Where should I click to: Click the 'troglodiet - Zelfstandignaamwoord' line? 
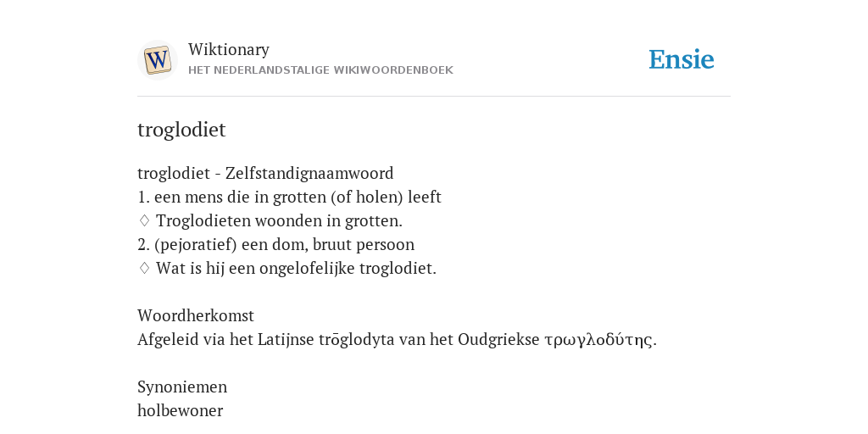[x=265, y=173]
